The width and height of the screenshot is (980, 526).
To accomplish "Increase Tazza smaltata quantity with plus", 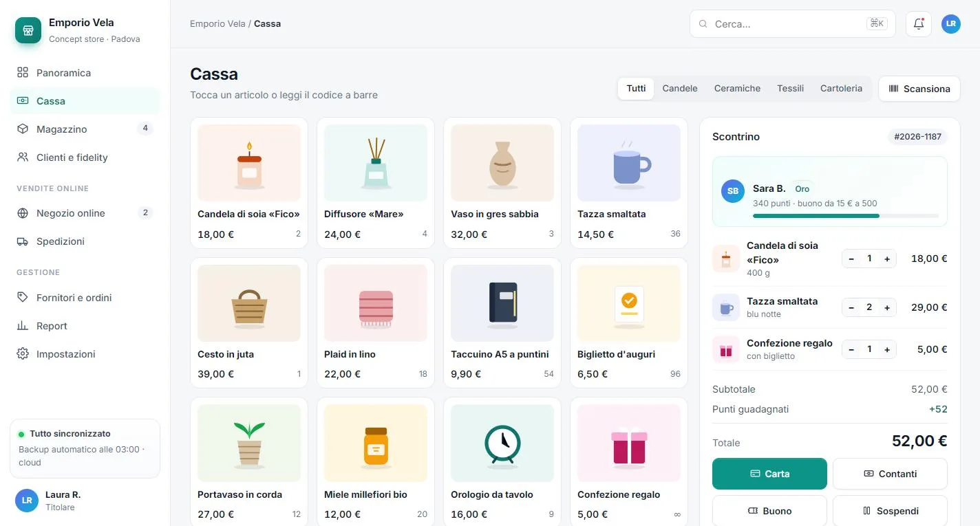I will (x=887, y=307).
